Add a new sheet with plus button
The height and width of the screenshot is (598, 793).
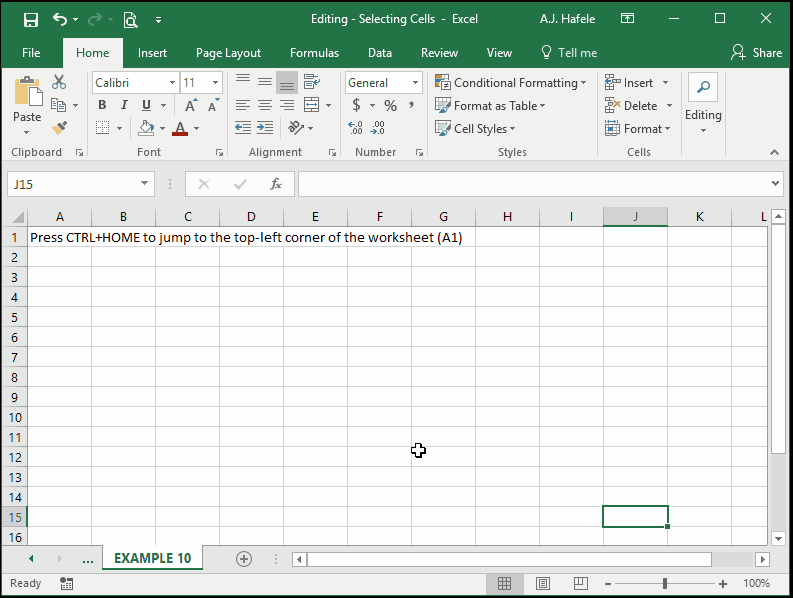click(244, 559)
